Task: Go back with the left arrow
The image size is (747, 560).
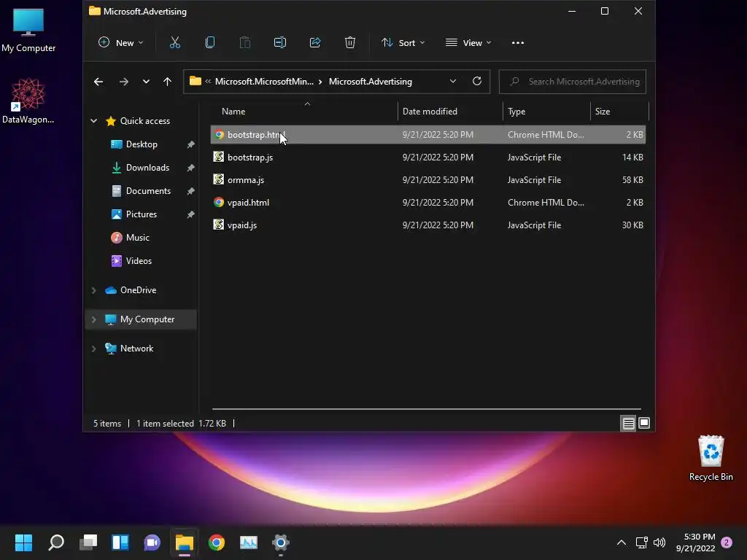Action: coord(98,82)
